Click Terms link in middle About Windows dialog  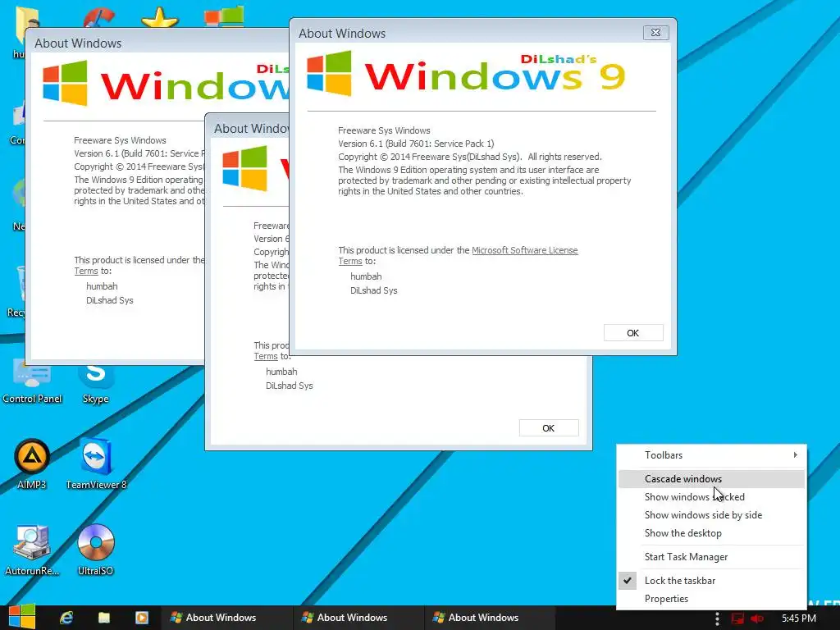point(266,356)
